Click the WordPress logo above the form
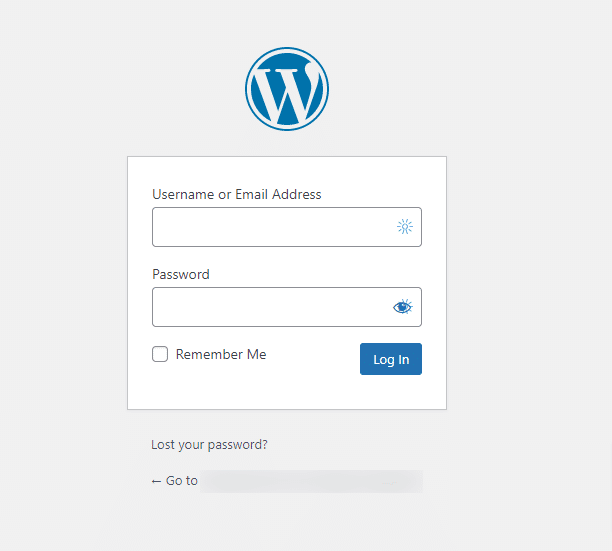The width and height of the screenshot is (612, 551). [x=287, y=90]
